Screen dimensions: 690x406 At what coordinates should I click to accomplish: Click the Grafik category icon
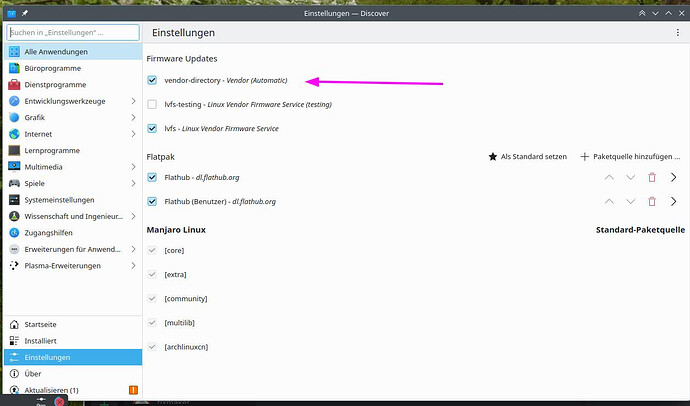click(x=14, y=117)
